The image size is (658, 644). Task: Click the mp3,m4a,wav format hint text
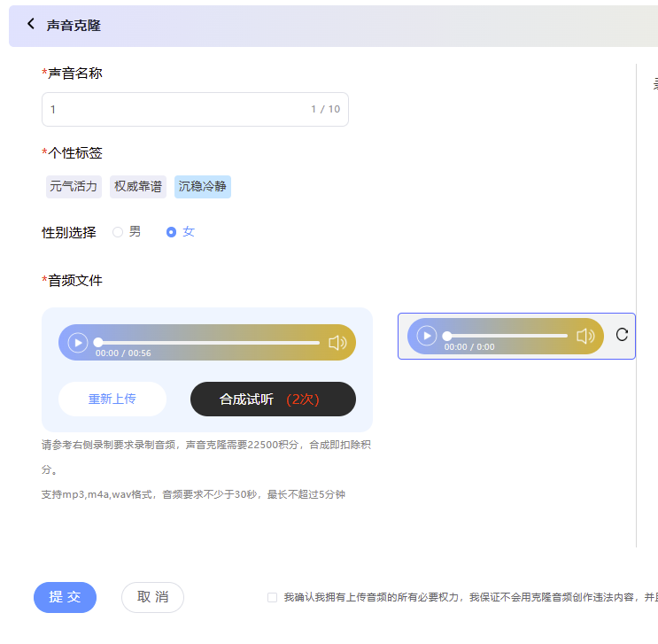193,494
